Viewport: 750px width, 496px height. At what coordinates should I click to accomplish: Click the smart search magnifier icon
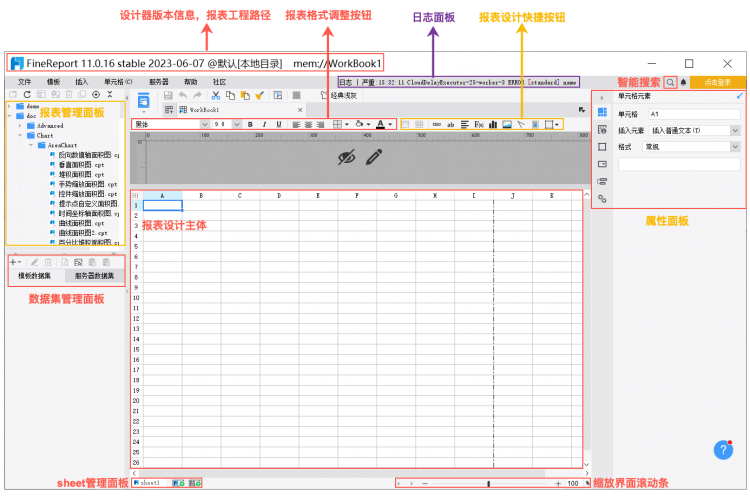click(670, 82)
